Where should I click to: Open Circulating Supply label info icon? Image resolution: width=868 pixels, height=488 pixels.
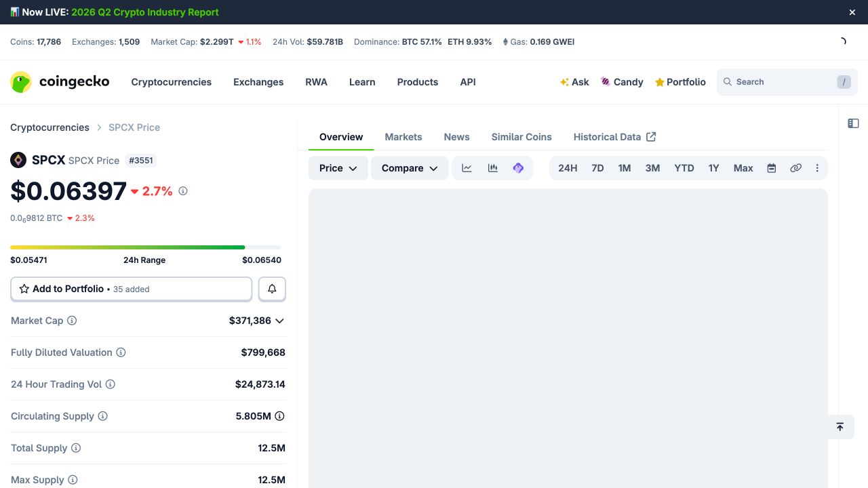click(103, 416)
